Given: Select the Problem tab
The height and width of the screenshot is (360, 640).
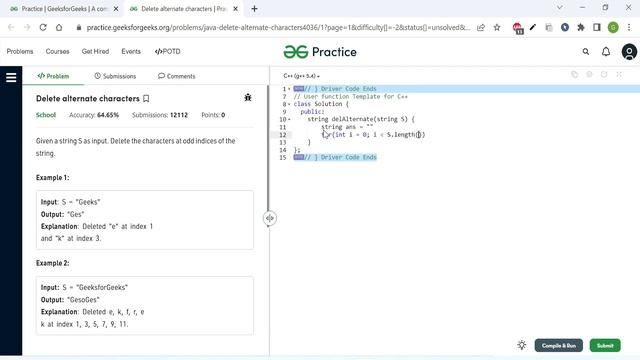Looking at the screenshot, I should [x=53, y=76].
